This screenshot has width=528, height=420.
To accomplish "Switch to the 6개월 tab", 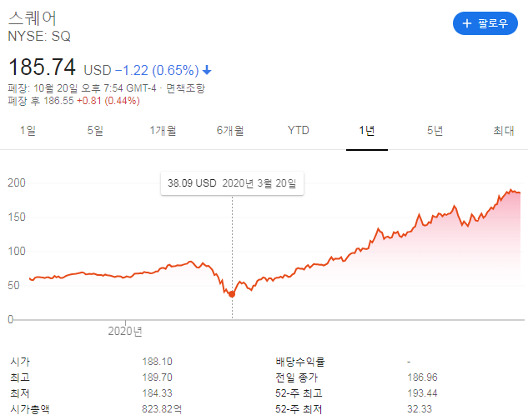I will click(x=230, y=130).
